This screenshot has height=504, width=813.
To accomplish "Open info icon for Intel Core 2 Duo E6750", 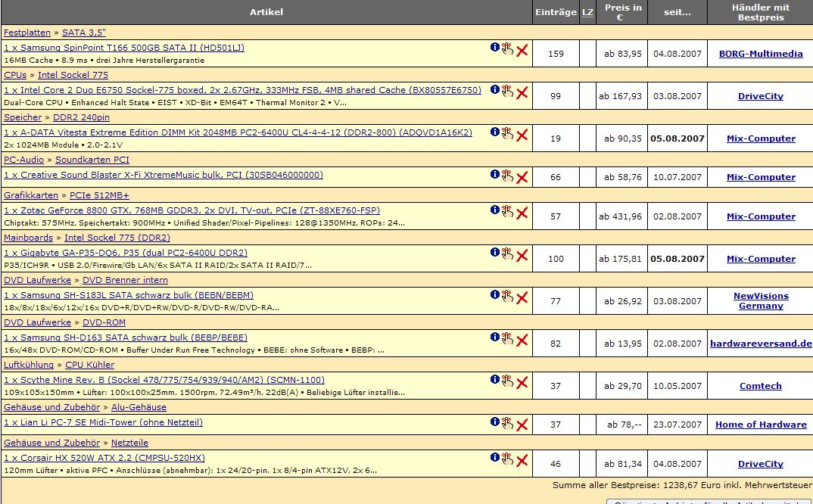I will pyautogui.click(x=494, y=90).
